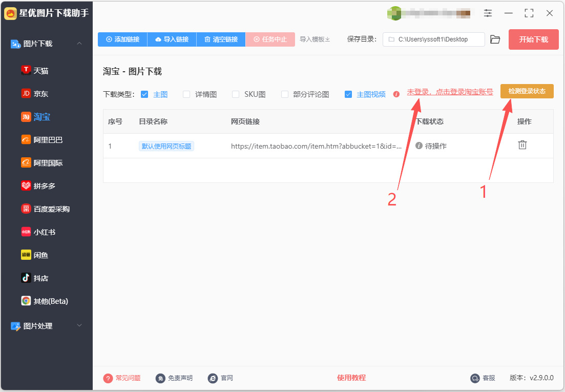Click 清空链接 to clear links
The width and height of the screenshot is (565, 392).
(x=221, y=39)
